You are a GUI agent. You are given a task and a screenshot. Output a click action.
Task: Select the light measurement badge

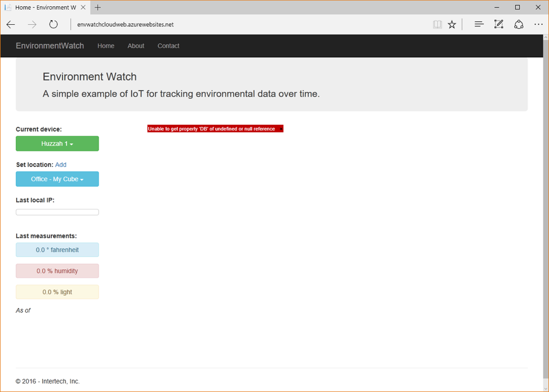click(57, 292)
